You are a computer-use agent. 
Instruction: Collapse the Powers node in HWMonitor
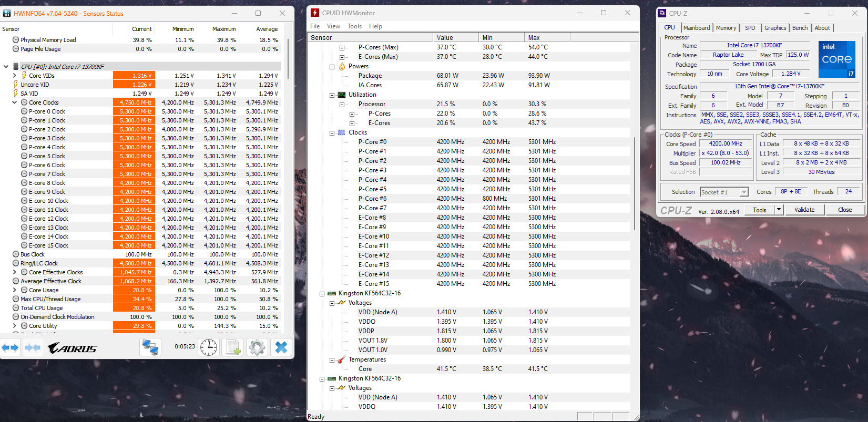[x=332, y=67]
